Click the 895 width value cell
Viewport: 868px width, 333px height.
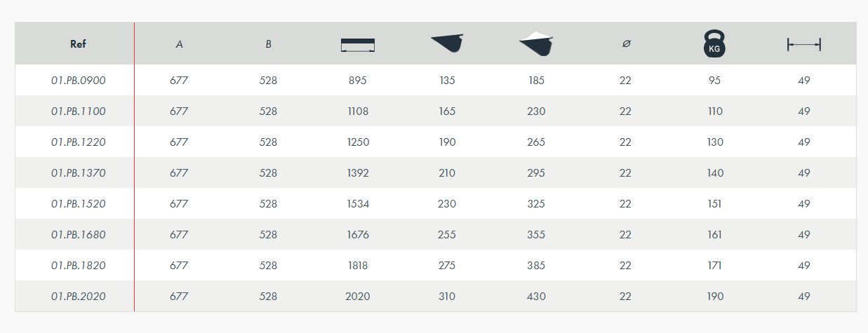(x=357, y=81)
